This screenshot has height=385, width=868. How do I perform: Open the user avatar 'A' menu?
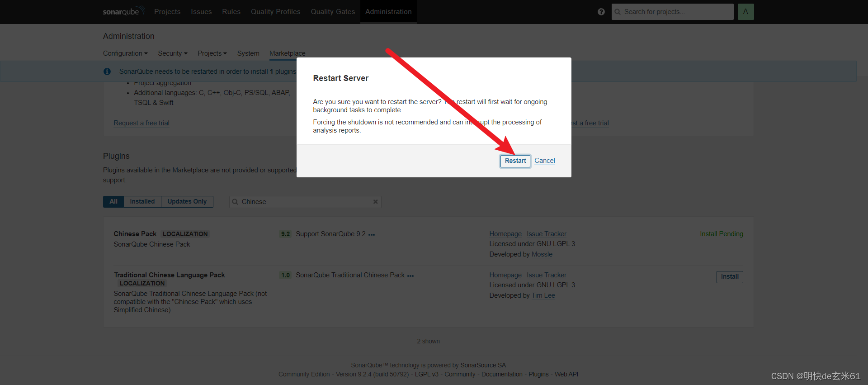(745, 12)
